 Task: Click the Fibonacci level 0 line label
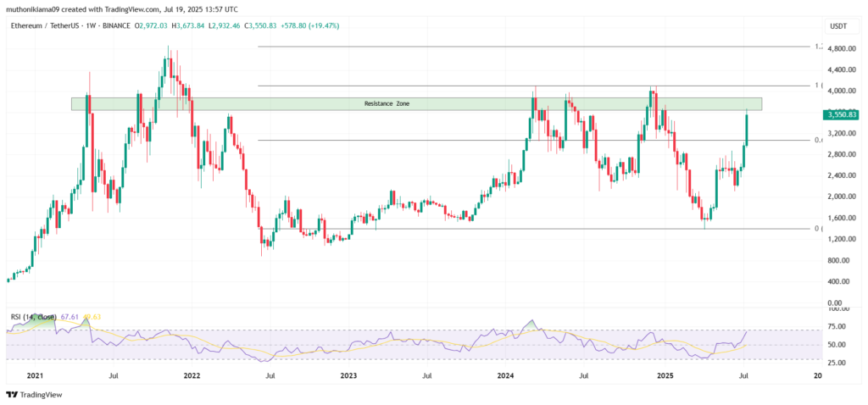click(817, 229)
